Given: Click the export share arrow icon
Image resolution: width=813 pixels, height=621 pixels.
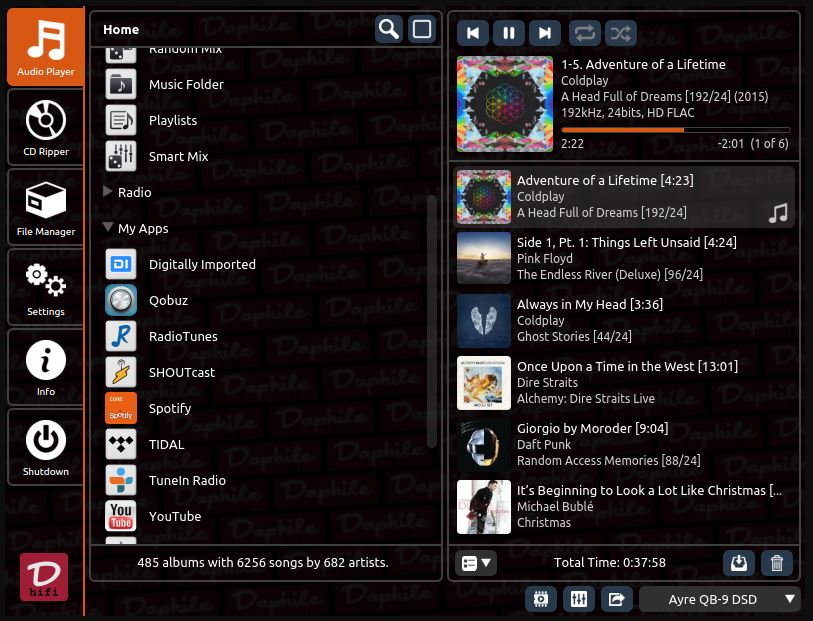Looking at the screenshot, I should 616,599.
